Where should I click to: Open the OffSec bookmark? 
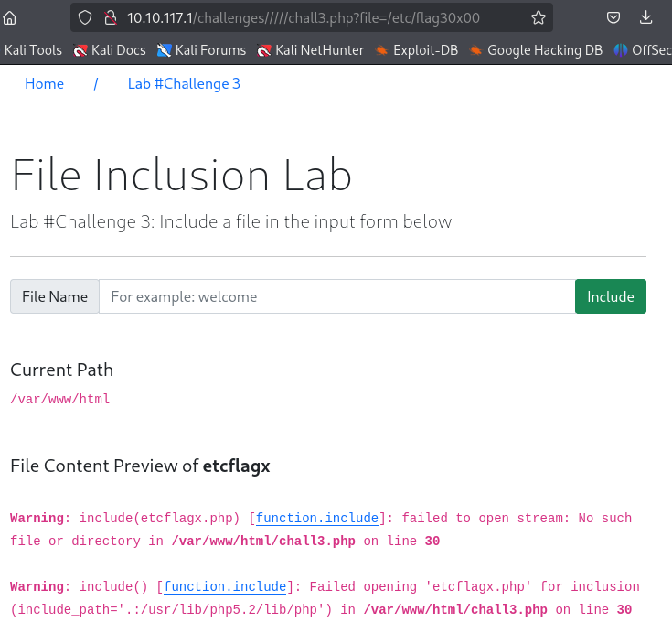(643, 50)
